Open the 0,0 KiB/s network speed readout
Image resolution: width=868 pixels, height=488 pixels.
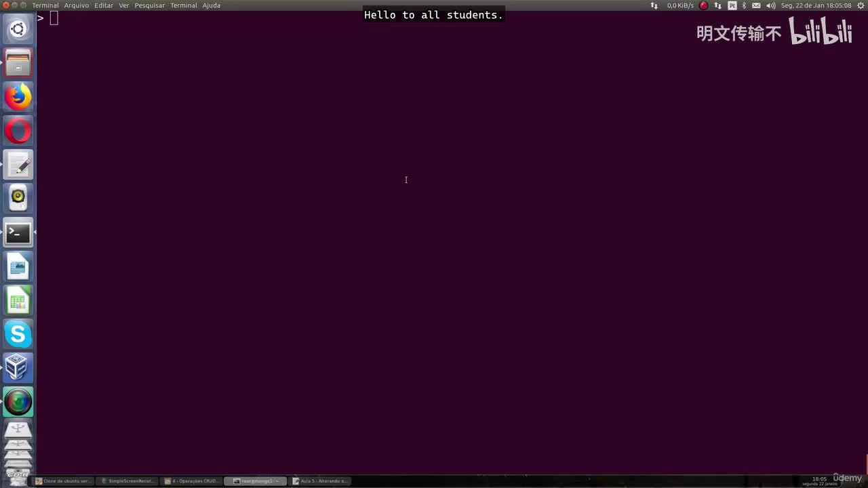(x=680, y=5)
